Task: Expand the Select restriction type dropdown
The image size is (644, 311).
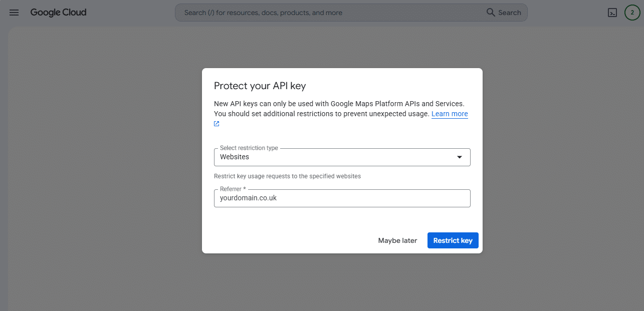Action: pos(342,157)
